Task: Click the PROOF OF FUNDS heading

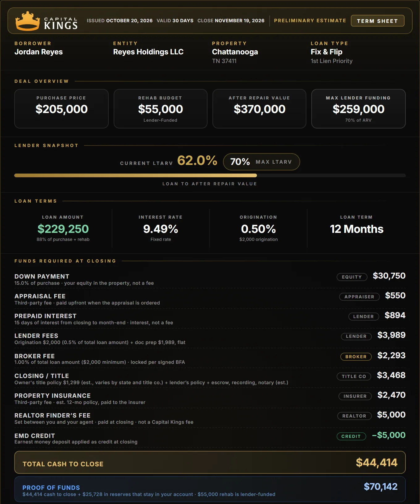Action: pyautogui.click(x=51, y=488)
